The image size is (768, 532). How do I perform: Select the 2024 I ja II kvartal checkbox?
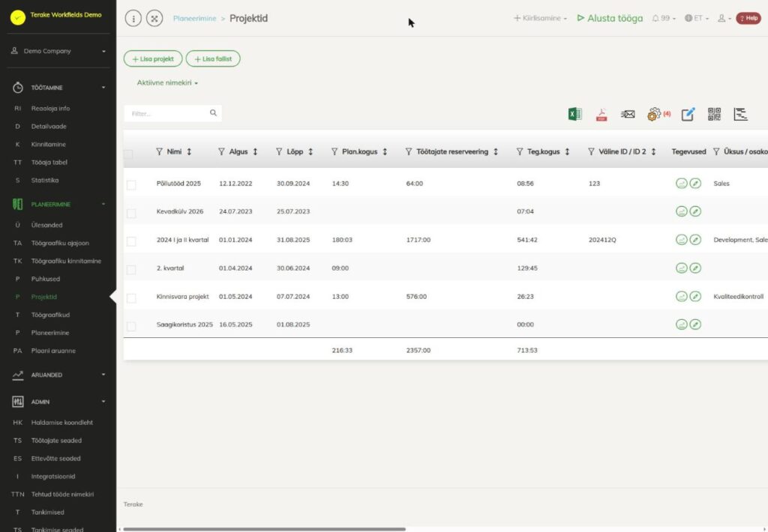coord(131,241)
